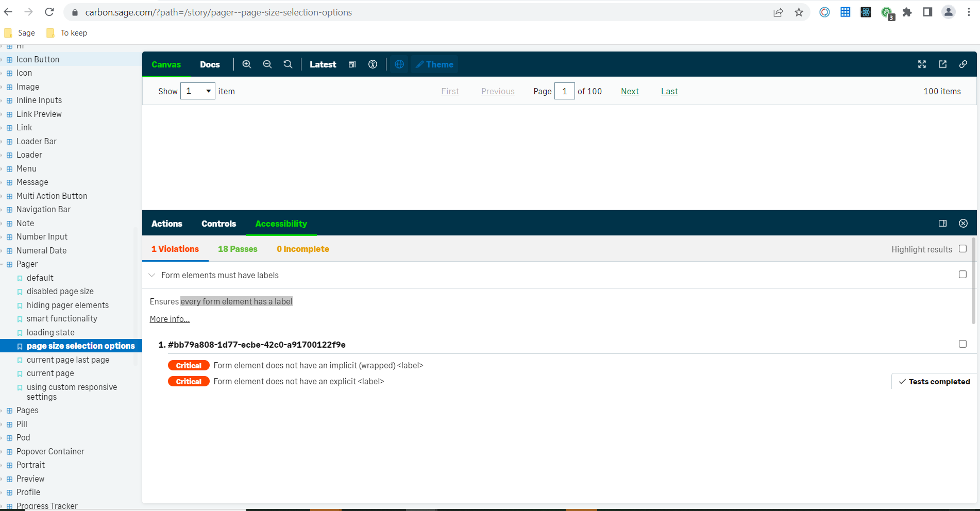Go back in browser history
The image size is (980, 511).
pos(8,12)
